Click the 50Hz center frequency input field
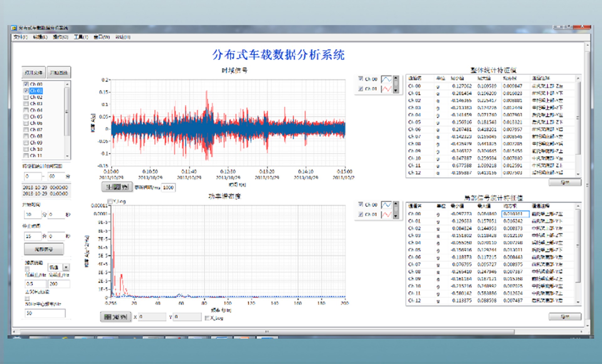The image size is (602, 364). [x=45, y=313]
